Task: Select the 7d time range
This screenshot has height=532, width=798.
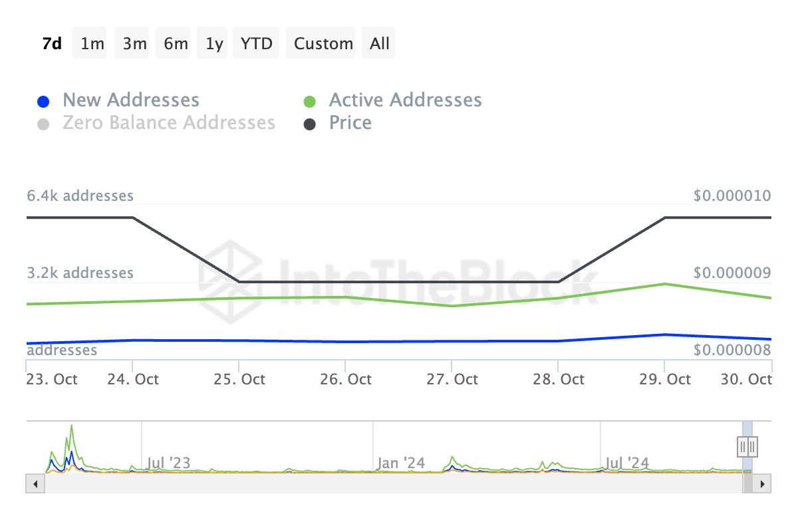Action: (52, 44)
